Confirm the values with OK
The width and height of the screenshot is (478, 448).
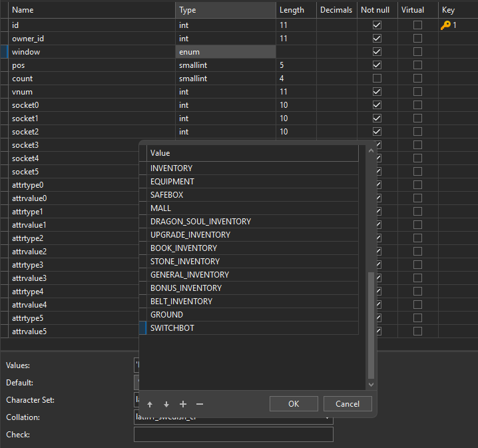tap(294, 404)
